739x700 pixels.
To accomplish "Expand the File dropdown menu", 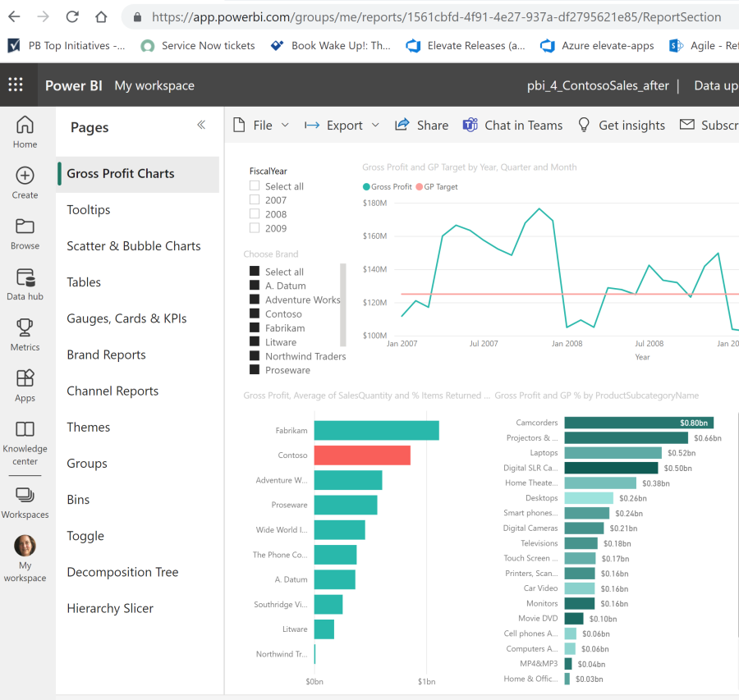I will point(285,126).
